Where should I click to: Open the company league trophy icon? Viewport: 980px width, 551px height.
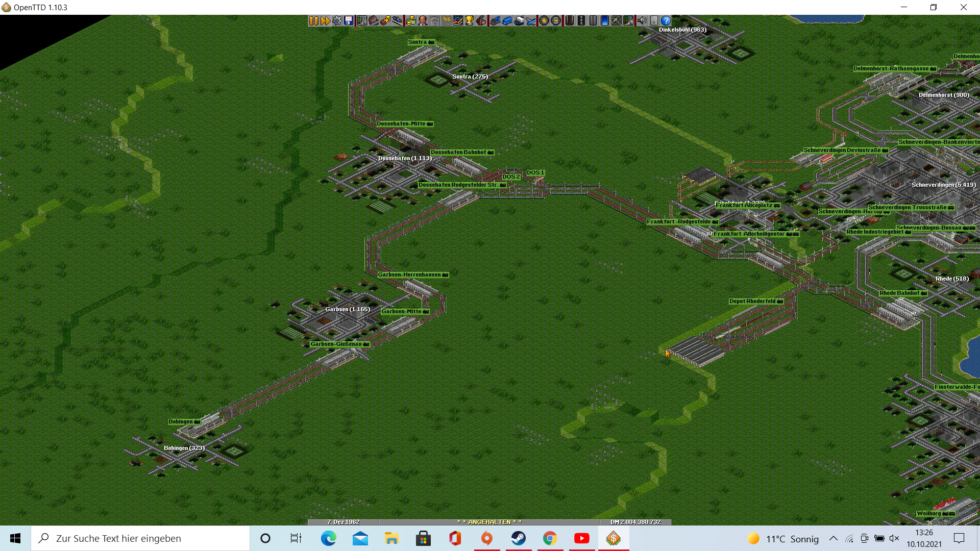tap(470, 21)
